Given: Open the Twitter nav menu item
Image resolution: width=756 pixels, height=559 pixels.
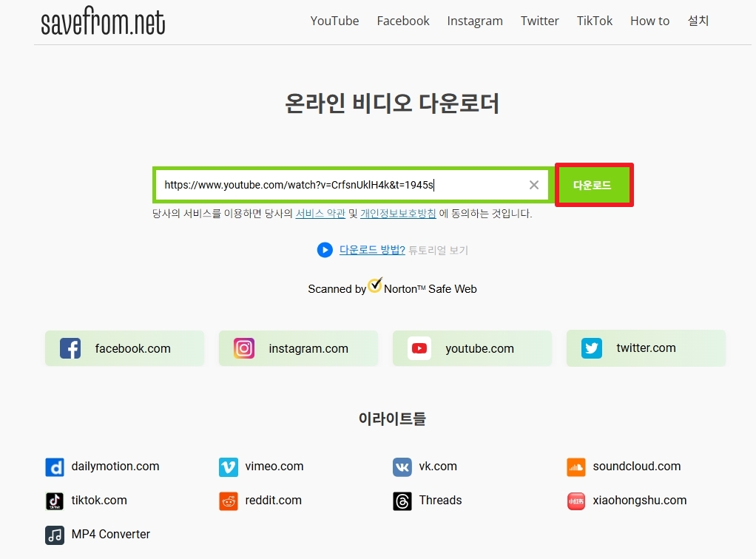Looking at the screenshot, I should [x=539, y=21].
